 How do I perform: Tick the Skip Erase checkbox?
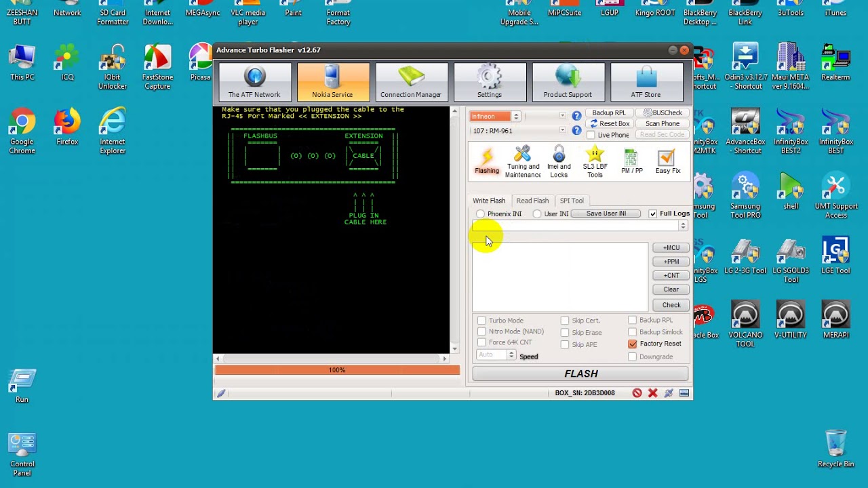(565, 333)
